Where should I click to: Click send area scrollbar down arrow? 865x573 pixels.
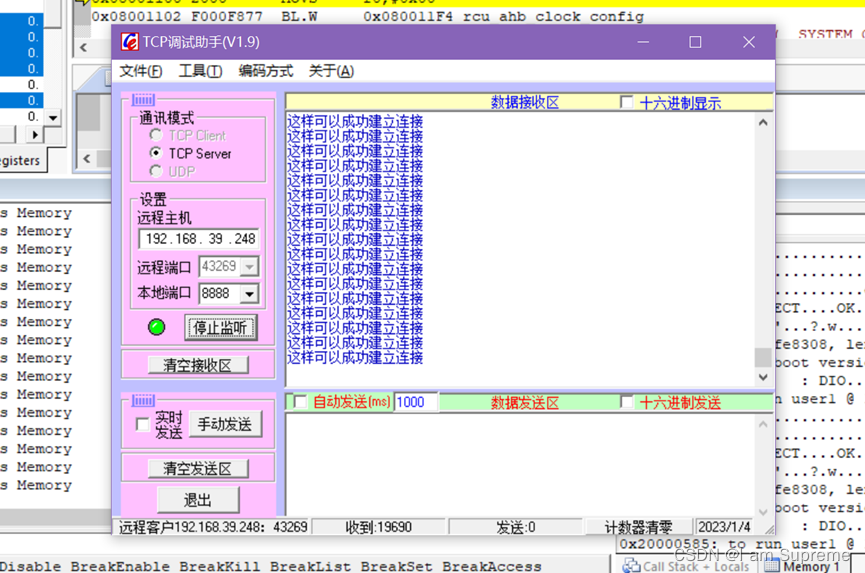pyautogui.click(x=763, y=511)
